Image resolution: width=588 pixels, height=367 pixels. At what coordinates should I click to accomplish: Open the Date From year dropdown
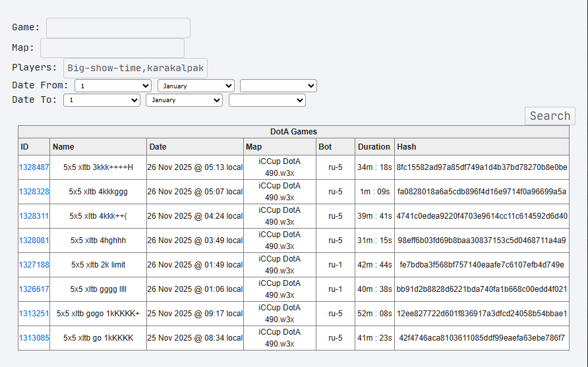pyautogui.click(x=278, y=86)
